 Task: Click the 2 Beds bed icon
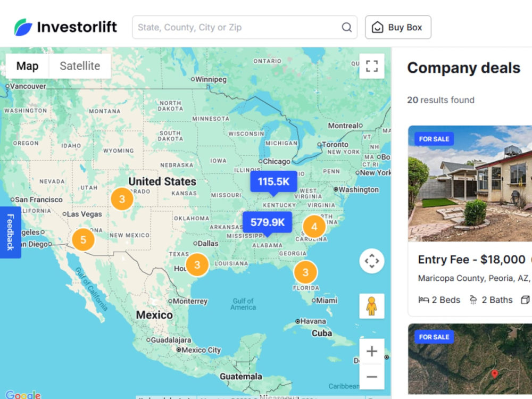[423, 300]
